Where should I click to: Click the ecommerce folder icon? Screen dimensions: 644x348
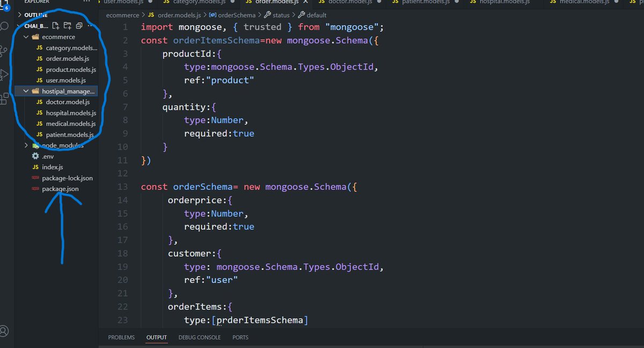click(35, 37)
